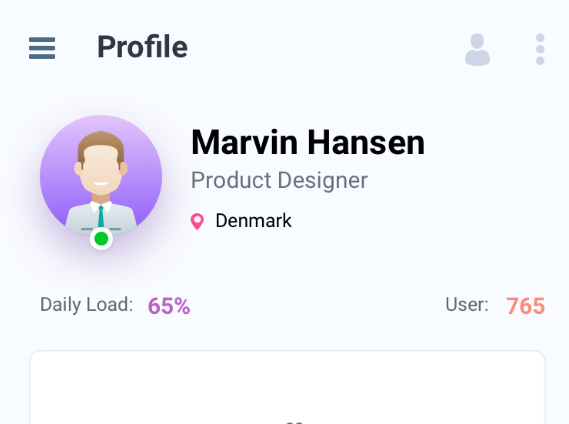The image size is (569, 424).
Task: Click the user account silhouette icon
Action: coord(477,49)
